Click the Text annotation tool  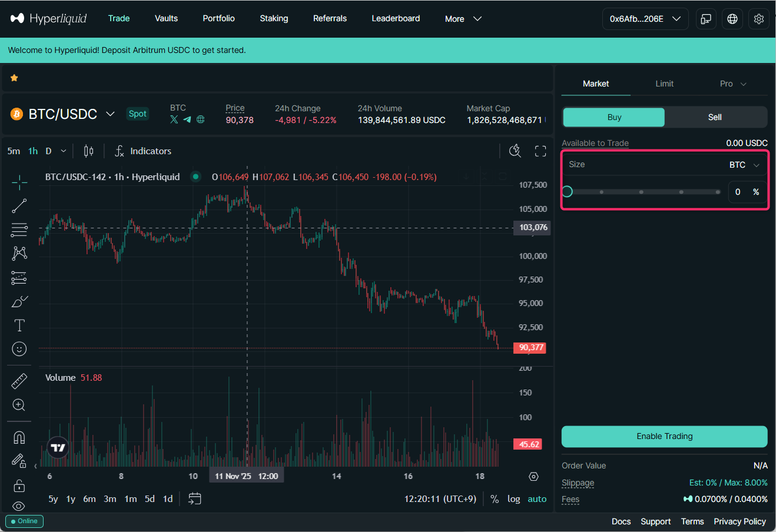[19, 325]
